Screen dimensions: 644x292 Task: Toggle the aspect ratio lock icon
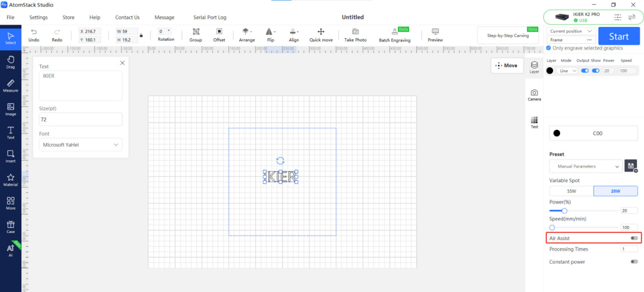[x=141, y=36]
